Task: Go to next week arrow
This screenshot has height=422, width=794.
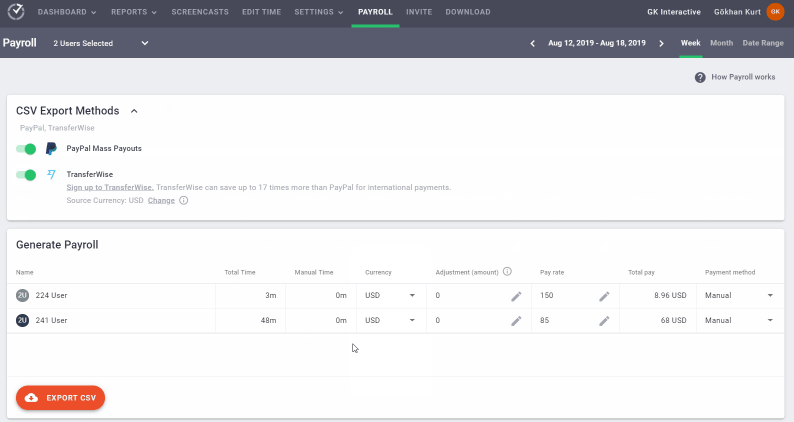Action: click(x=661, y=44)
